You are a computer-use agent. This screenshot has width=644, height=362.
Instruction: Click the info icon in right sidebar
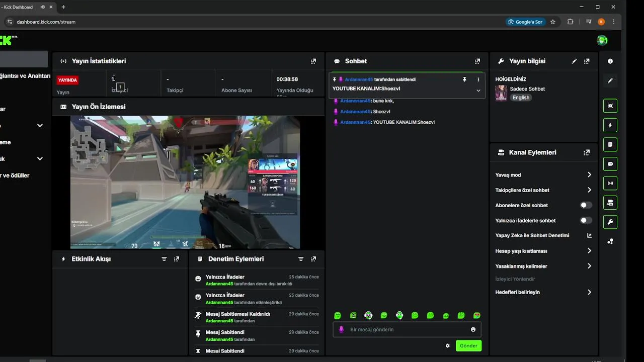pyautogui.click(x=610, y=61)
